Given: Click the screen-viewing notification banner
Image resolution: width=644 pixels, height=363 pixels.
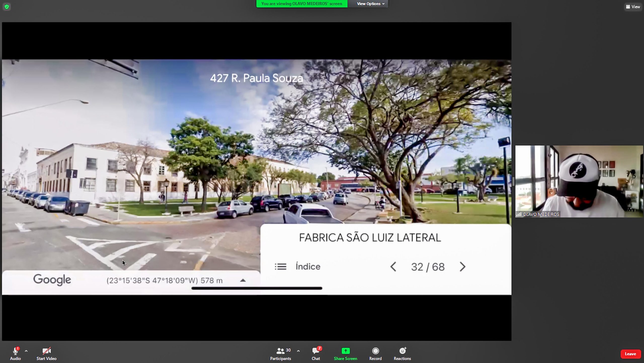Looking at the screenshot, I should coord(302,4).
